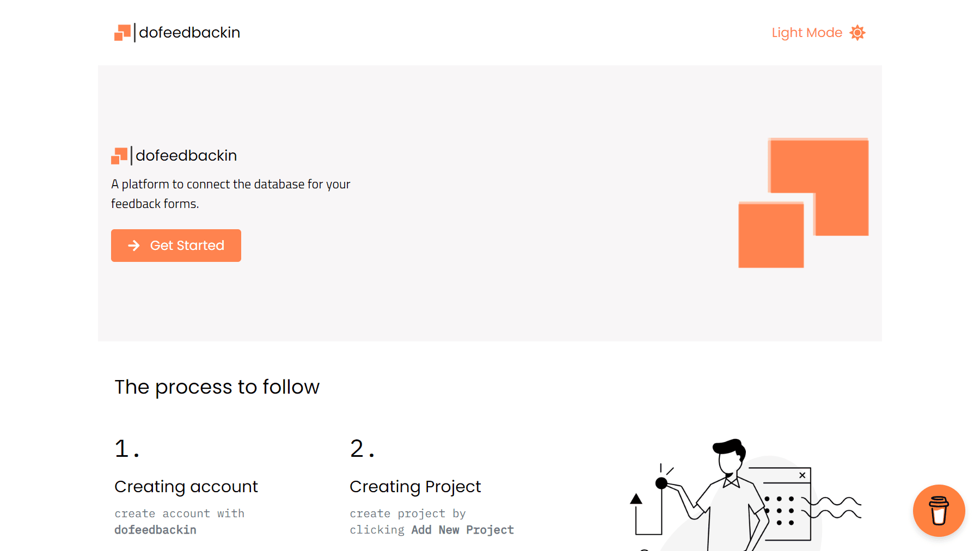Click the bold "Add New Project" text

[462, 530]
